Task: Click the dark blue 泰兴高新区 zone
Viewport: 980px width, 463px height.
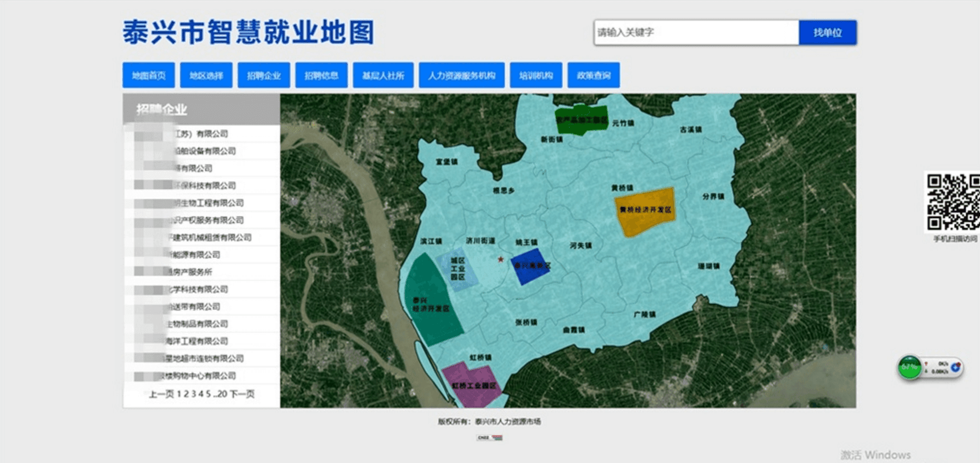Action: pos(531,266)
